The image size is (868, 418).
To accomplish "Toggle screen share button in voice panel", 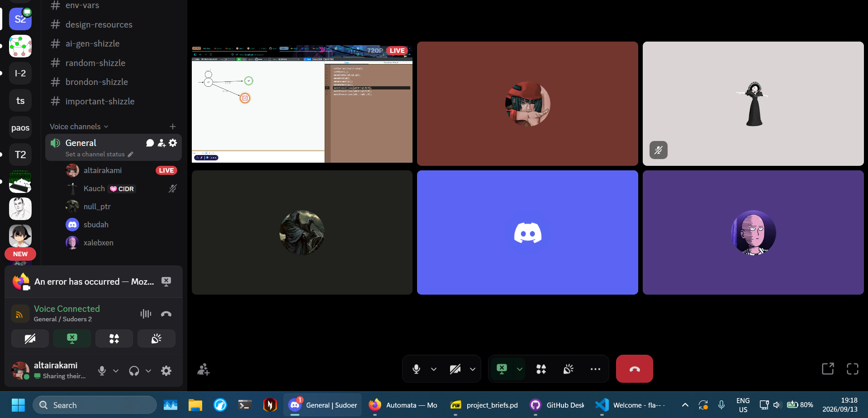I will click(x=72, y=338).
